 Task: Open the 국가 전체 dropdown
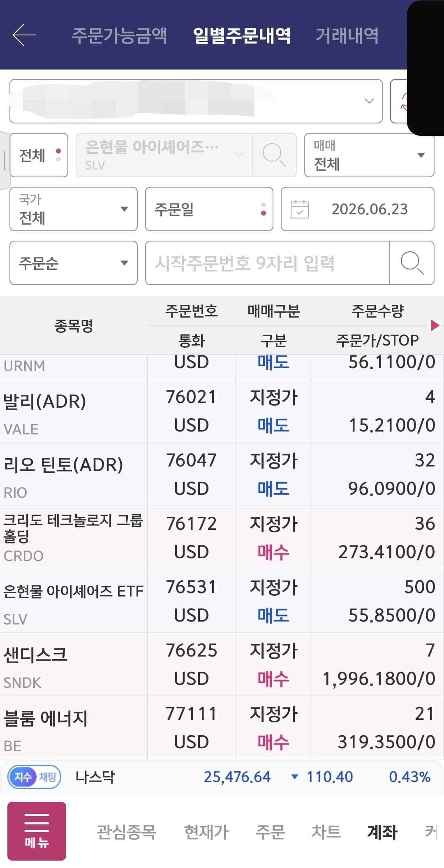pyautogui.click(x=74, y=209)
